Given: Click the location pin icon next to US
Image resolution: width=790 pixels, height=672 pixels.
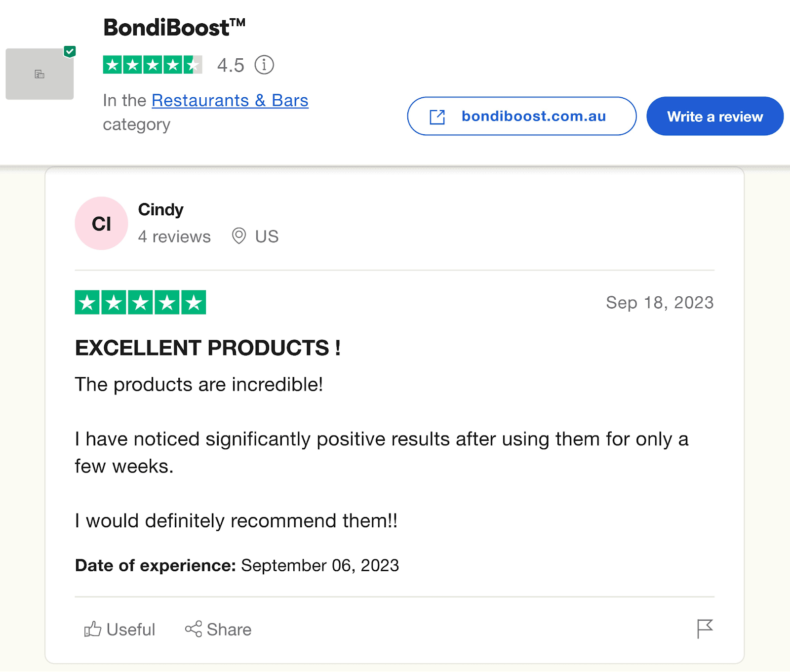Looking at the screenshot, I should [239, 237].
